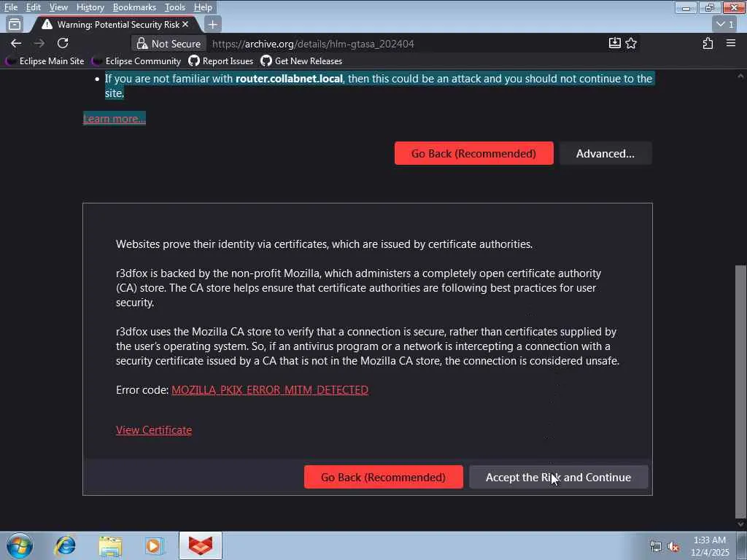This screenshot has width=747, height=560.
Task: Click the upper Go Back (Recommended) button
Action: point(473,153)
